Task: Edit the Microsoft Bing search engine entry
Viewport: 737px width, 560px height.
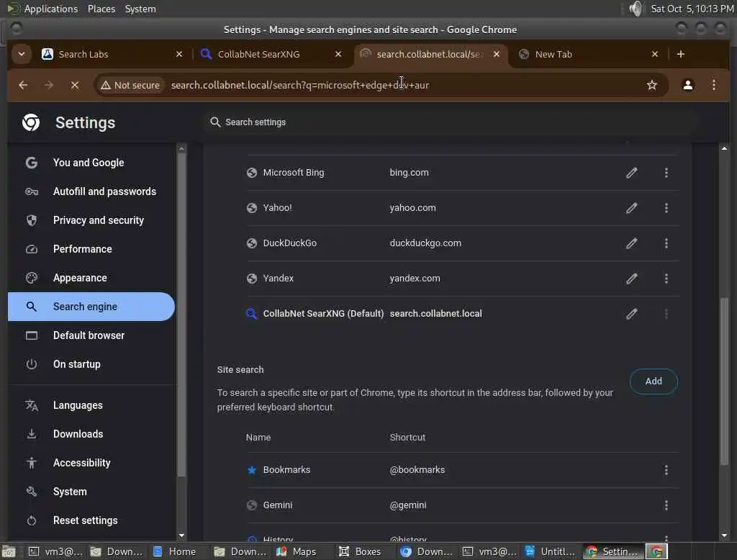Action: (632, 173)
